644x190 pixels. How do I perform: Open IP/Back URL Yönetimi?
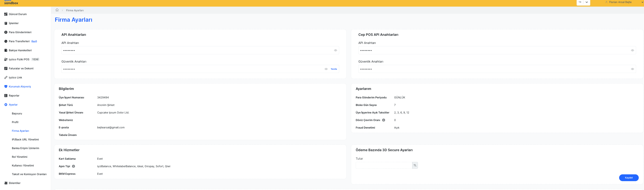click(x=25, y=139)
